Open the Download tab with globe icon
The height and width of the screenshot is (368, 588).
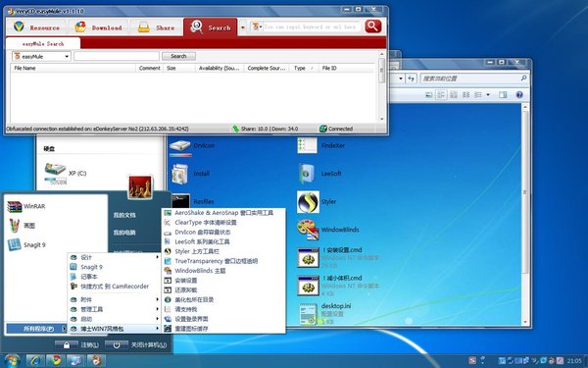98,27
